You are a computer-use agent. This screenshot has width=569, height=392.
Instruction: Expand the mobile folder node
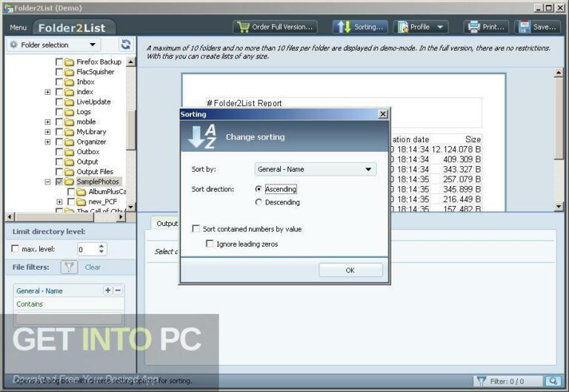tap(47, 122)
